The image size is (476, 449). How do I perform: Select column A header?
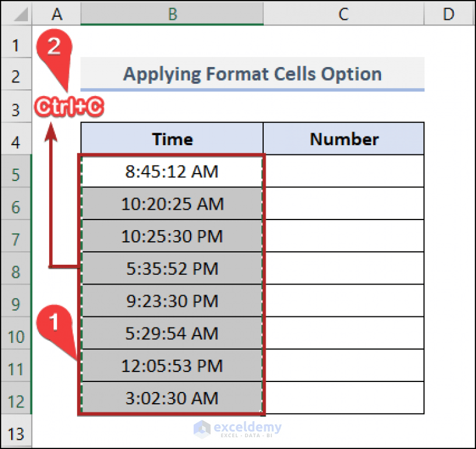(x=56, y=14)
